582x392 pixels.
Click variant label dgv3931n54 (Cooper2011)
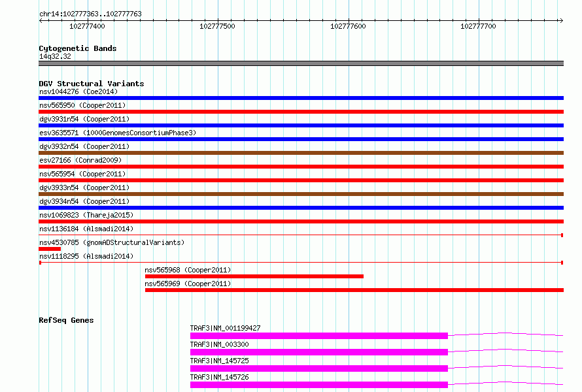pos(84,119)
